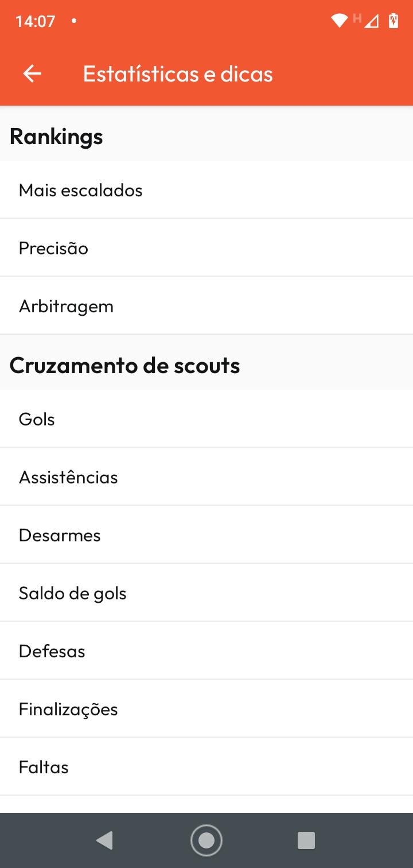This screenshot has height=868, width=413.
Task: Tap Android recent apps square button
Action: point(306,840)
